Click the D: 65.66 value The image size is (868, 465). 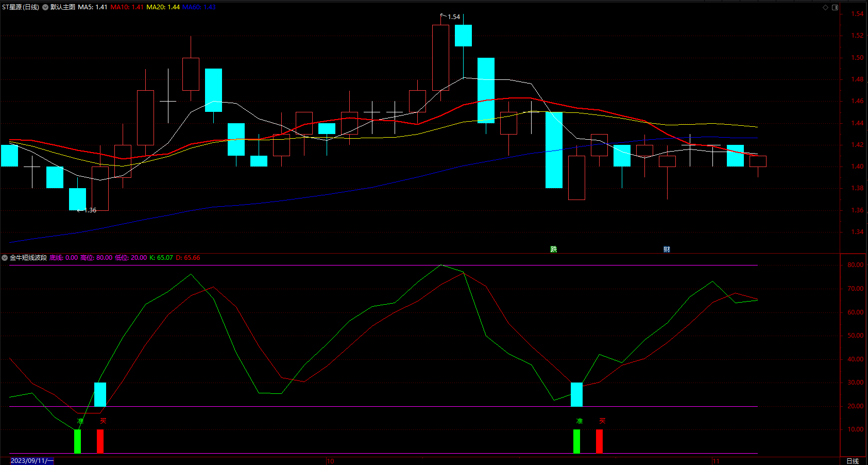188,258
